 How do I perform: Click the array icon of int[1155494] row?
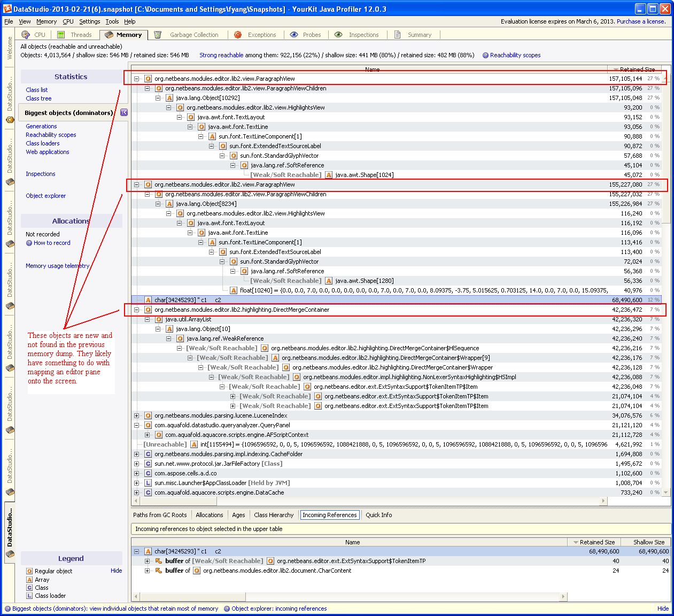194,444
